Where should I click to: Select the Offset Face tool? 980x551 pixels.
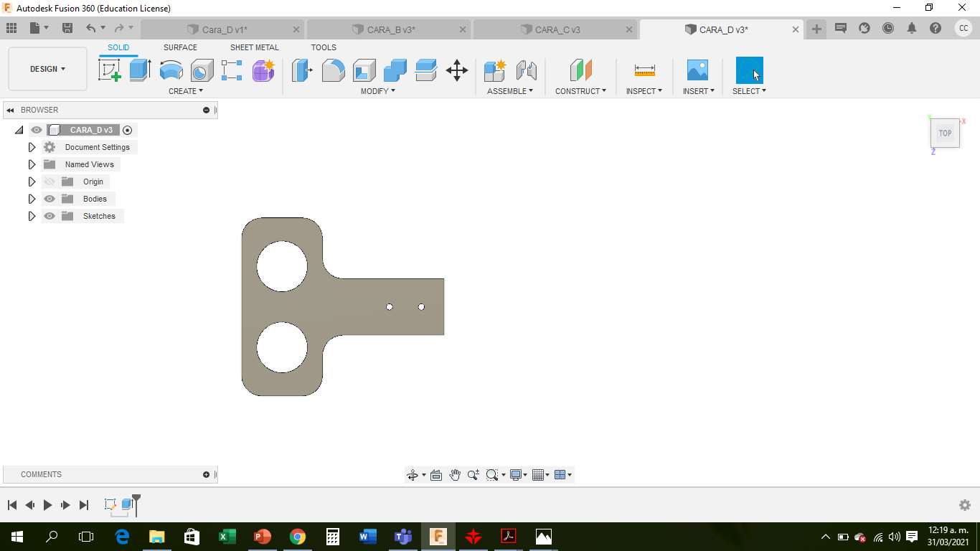(426, 70)
